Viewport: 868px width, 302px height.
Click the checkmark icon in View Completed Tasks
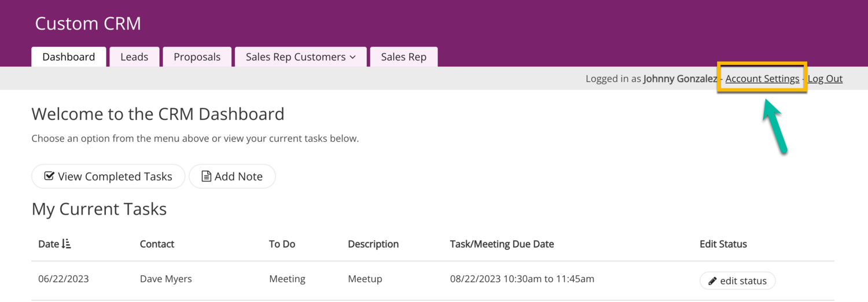coord(50,176)
